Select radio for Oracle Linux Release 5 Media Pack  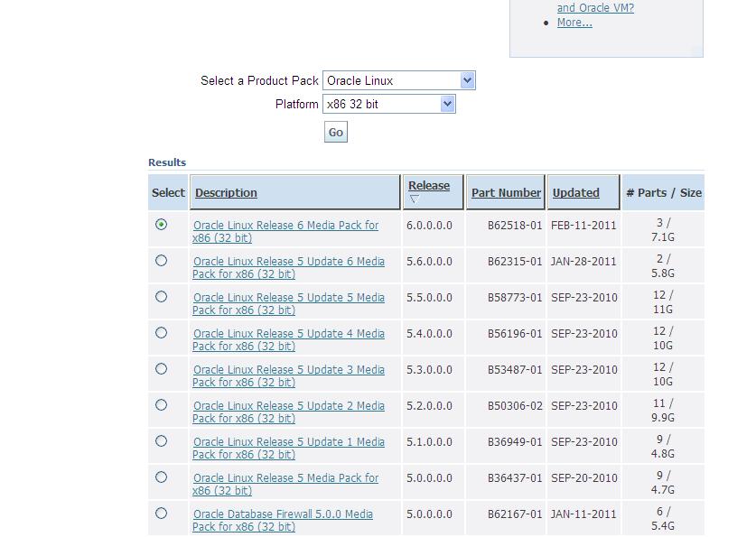[161, 477]
